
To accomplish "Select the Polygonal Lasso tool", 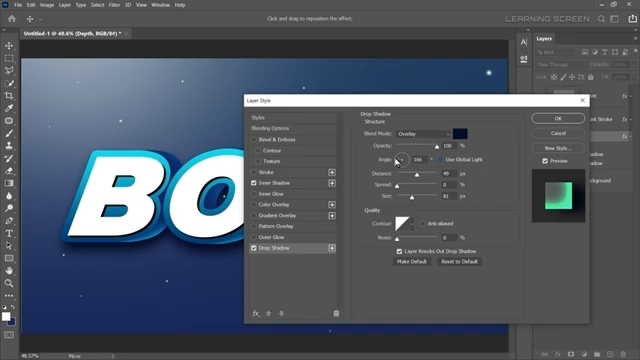I will point(9,71).
